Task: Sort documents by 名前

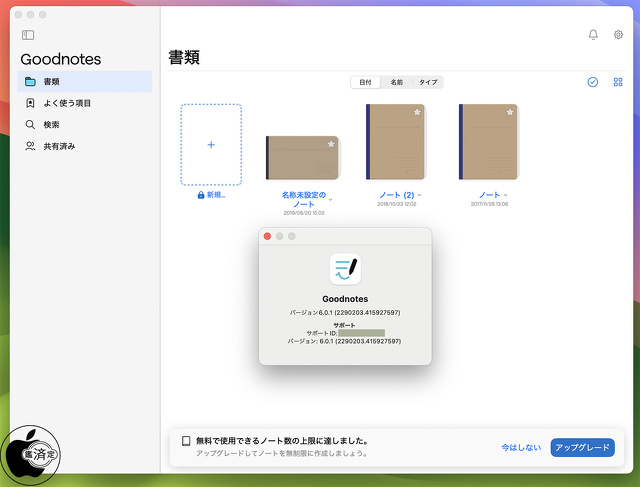Action: tap(396, 82)
